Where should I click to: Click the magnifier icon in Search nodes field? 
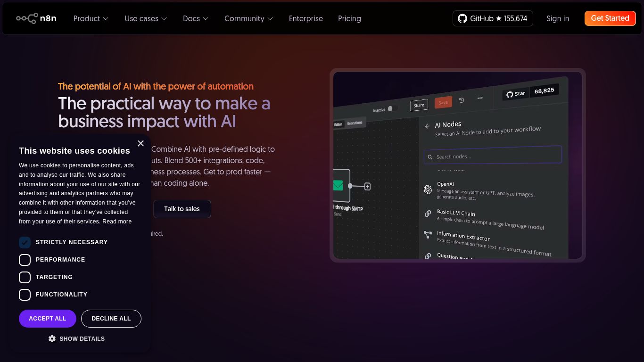tap(429, 156)
